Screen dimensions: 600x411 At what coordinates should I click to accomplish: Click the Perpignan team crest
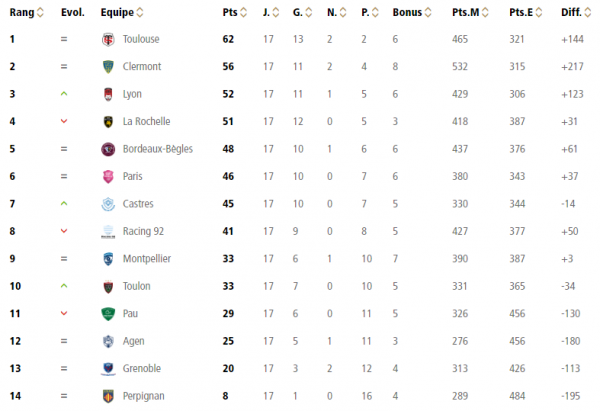108,396
